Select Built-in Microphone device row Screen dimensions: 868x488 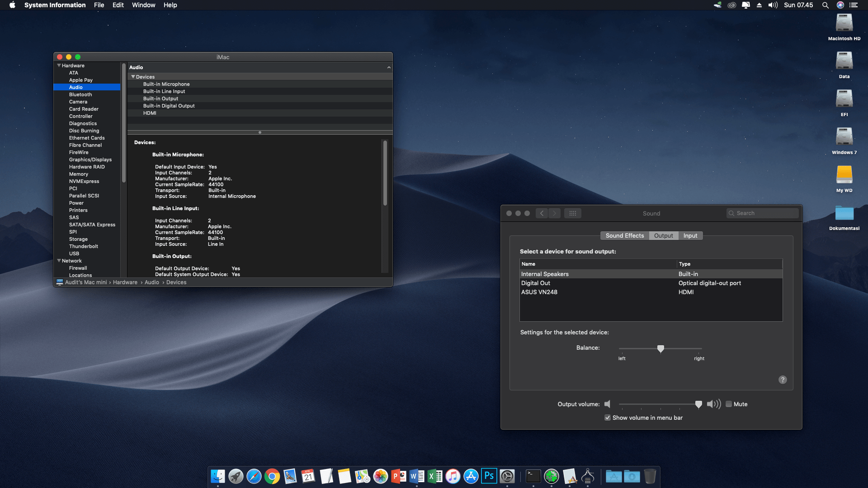click(x=260, y=84)
